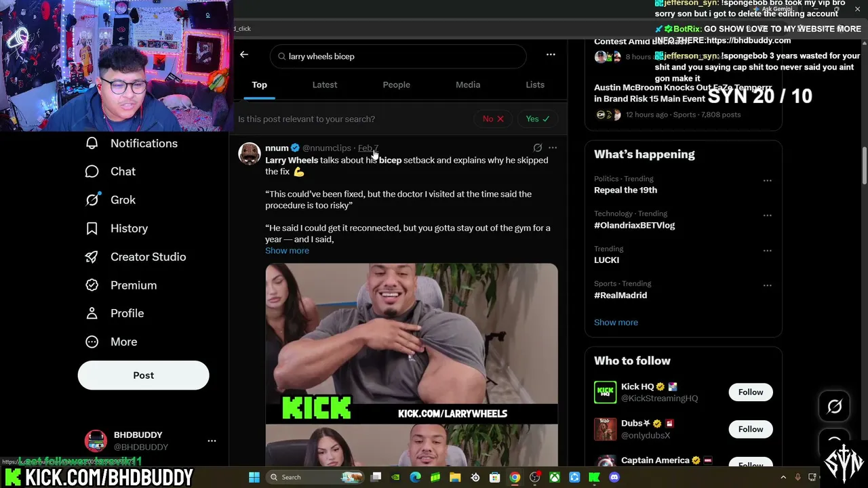Open options for #RealMadrid trend

(768, 285)
